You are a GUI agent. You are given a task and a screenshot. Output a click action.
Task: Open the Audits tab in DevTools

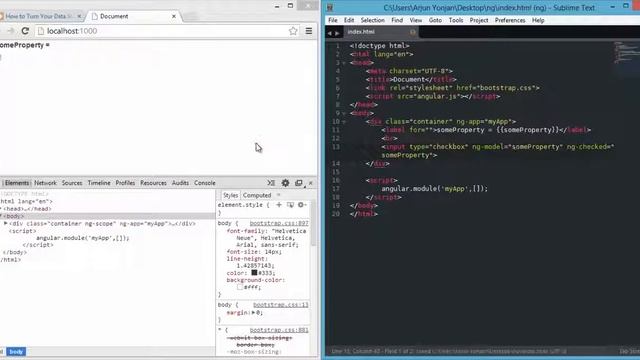point(180,183)
